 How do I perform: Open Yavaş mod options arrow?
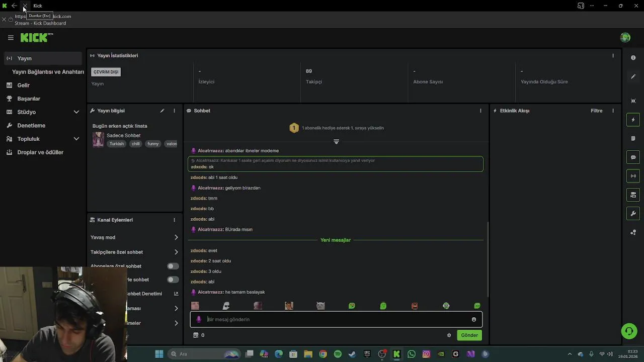[176, 237]
